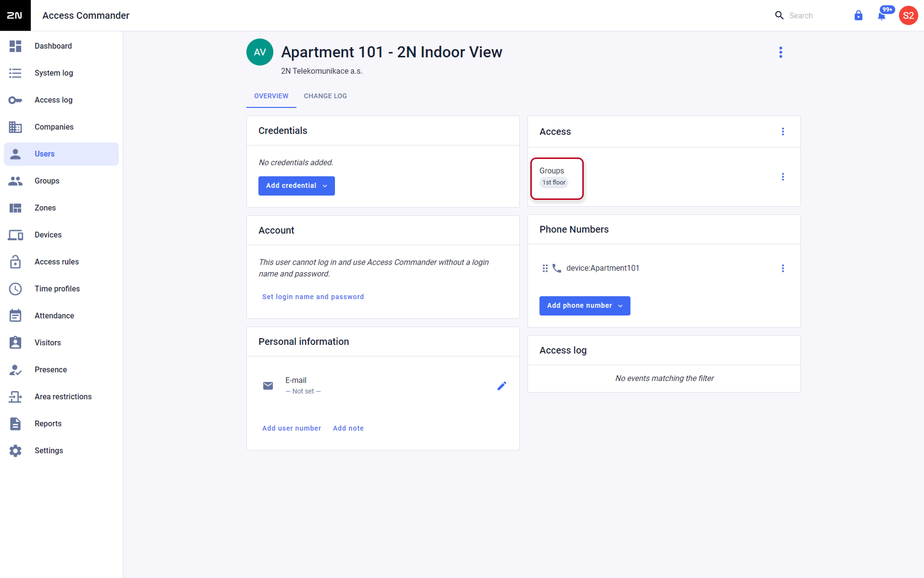This screenshot has height=578, width=924.
Task: Open the Companies page
Action: tap(61, 127)
